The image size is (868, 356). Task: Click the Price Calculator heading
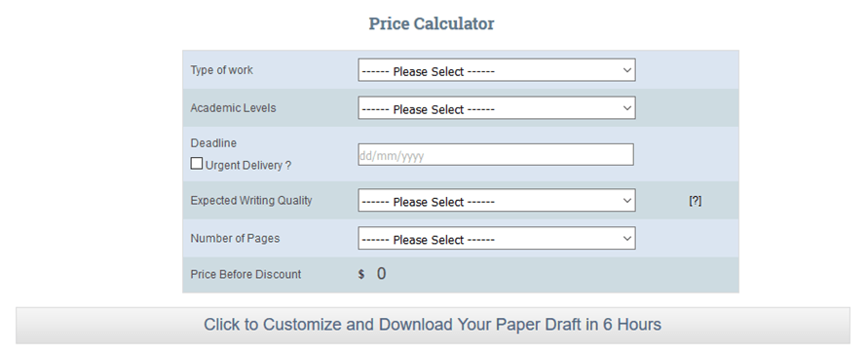coord(432,23)
